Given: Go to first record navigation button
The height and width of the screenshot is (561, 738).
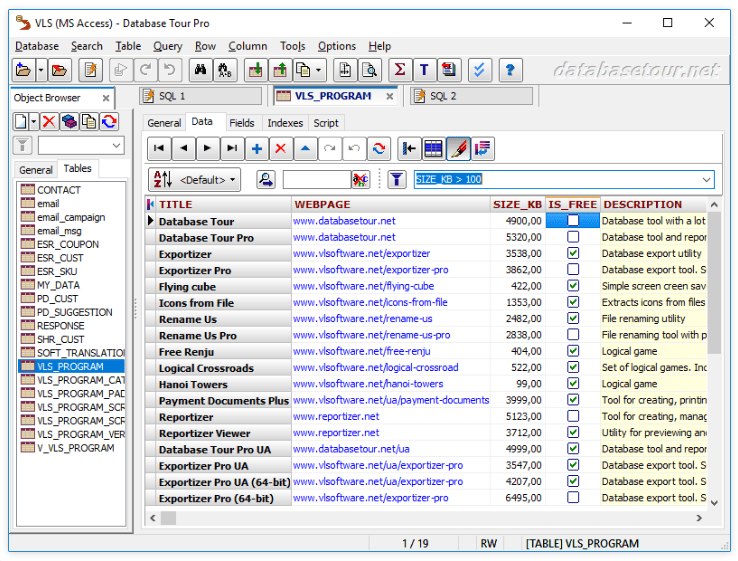Looking at the screenshot, I should point(159,149).
